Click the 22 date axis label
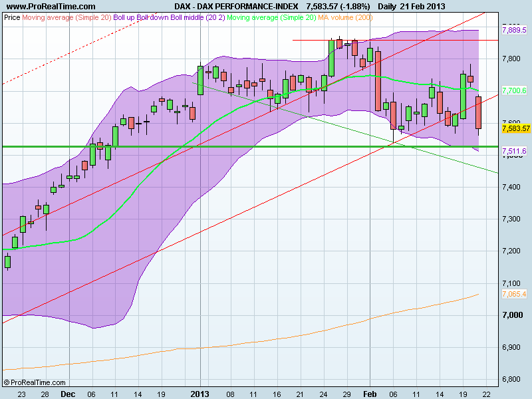Viewport: 532px width, 399px height. coord(486,394)
